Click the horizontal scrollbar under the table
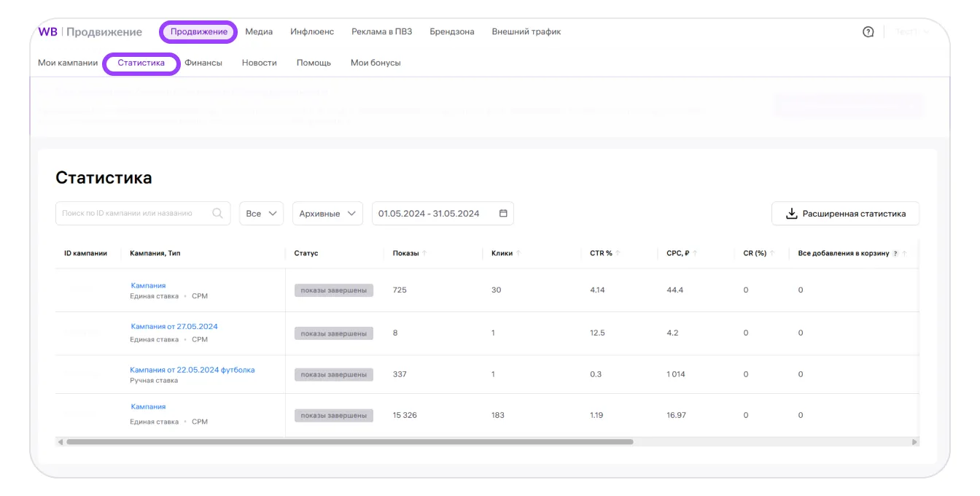The image size is (980, 496). pos(350,442)
